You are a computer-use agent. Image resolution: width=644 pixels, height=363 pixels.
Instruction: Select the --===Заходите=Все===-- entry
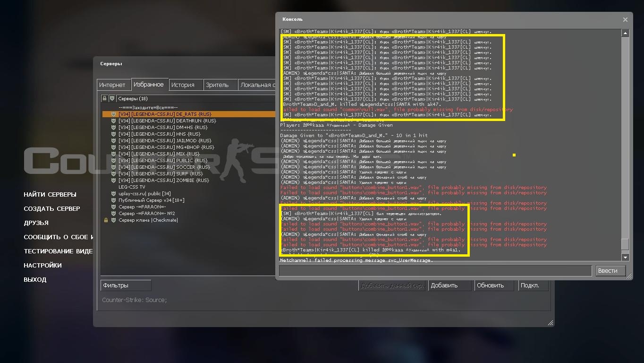pos(188,107)
